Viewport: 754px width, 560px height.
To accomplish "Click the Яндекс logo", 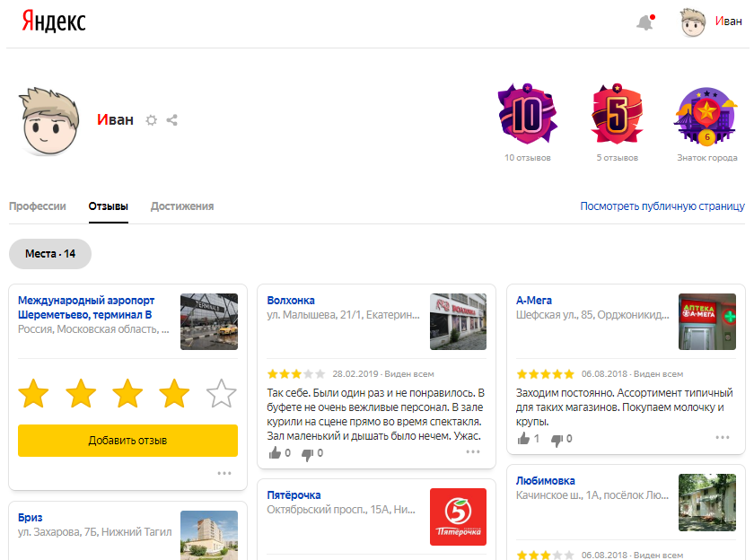I will (x=54, y=22).
